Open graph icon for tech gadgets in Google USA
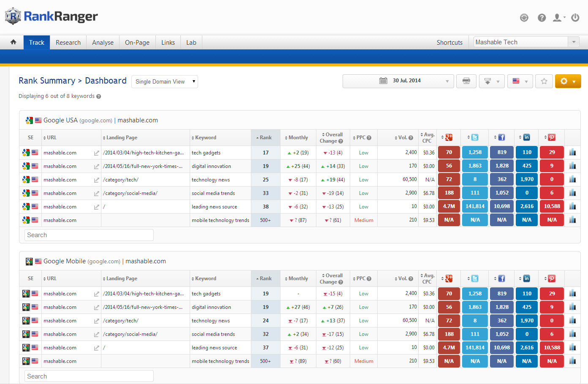This screenshot has height=384, width=588. (572, 152)
